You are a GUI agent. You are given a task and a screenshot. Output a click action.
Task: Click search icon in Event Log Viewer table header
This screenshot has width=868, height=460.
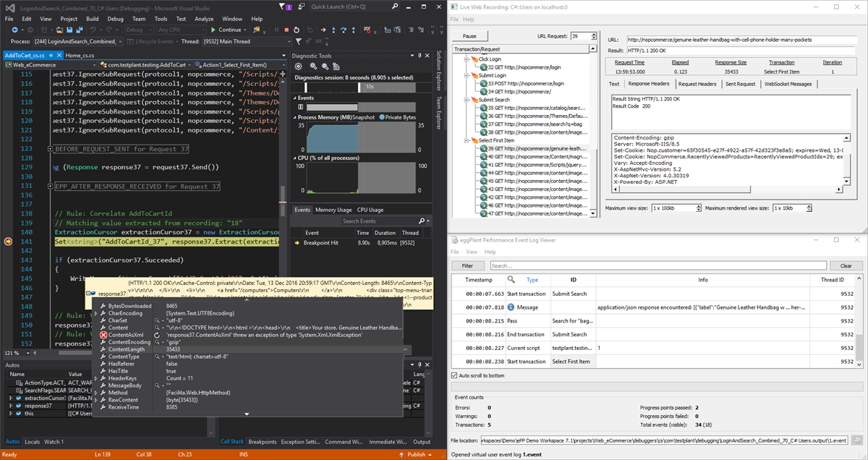(x=511, y=279)
